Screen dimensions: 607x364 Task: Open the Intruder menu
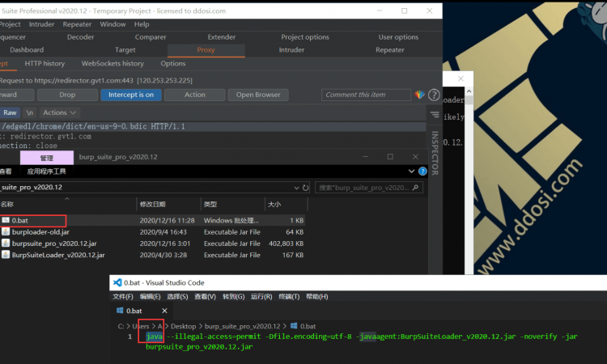(41, 24)
